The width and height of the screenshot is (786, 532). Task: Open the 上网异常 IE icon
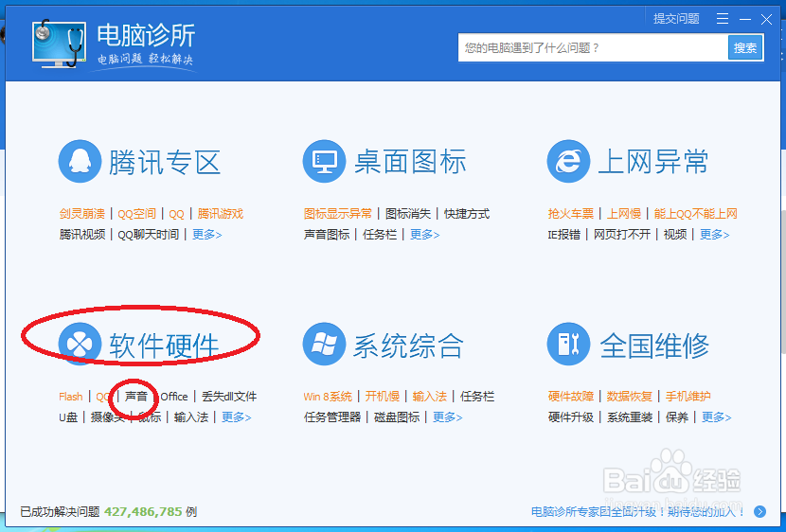568,161
